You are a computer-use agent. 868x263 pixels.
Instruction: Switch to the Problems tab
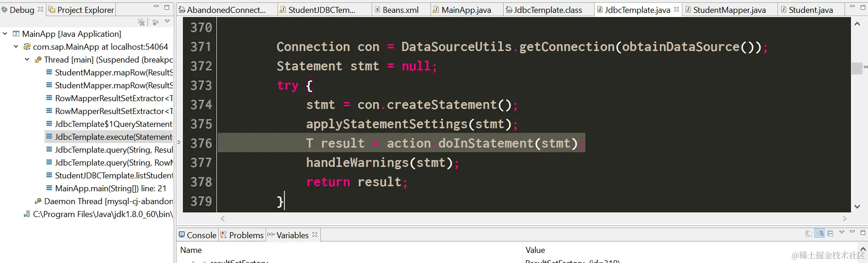tap(242, 235)
